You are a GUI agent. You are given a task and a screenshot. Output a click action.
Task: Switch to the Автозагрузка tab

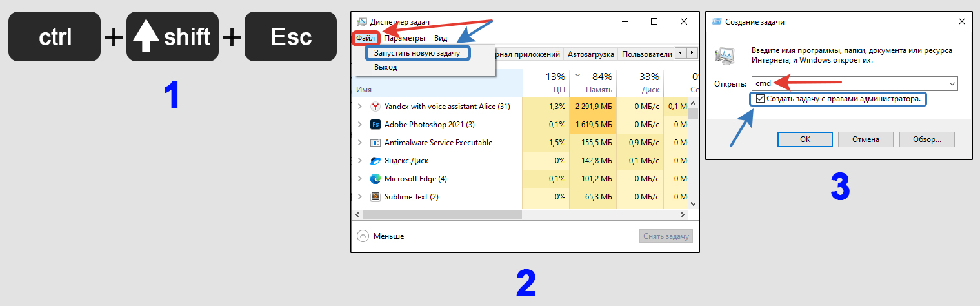pos(590,54)
